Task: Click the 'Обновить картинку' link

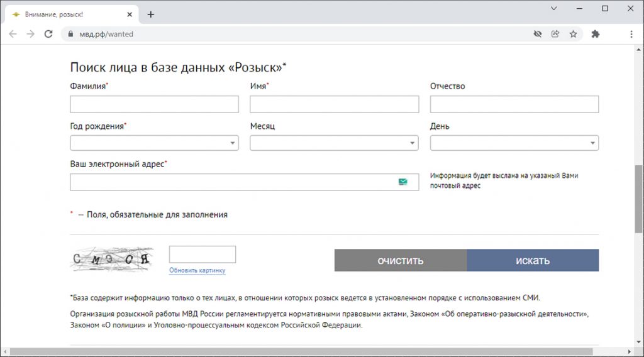Action: click(x=197, y=271)
